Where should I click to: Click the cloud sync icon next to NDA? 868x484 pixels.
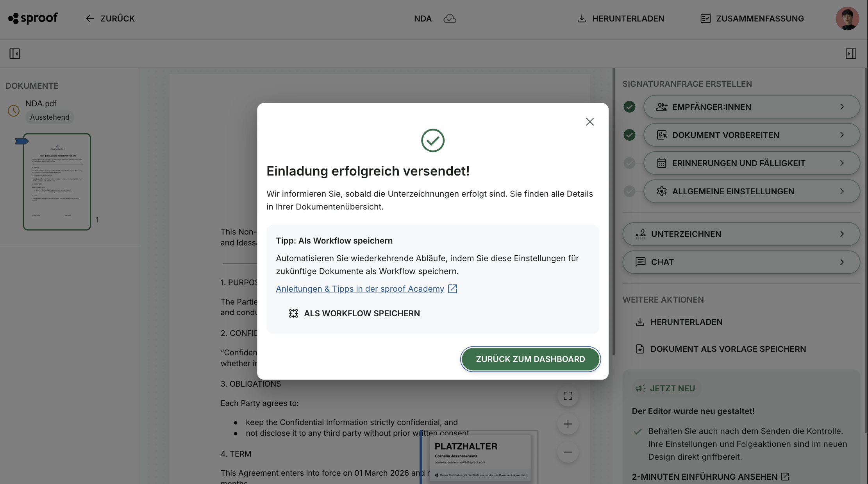click(450, 18)
